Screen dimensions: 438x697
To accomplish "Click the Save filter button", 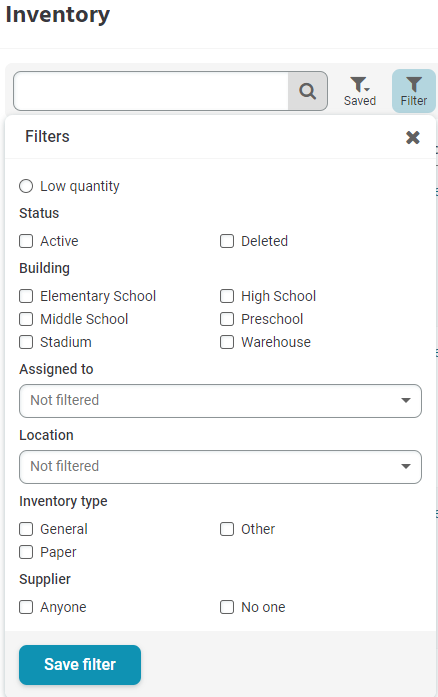I will coord(80,665).
